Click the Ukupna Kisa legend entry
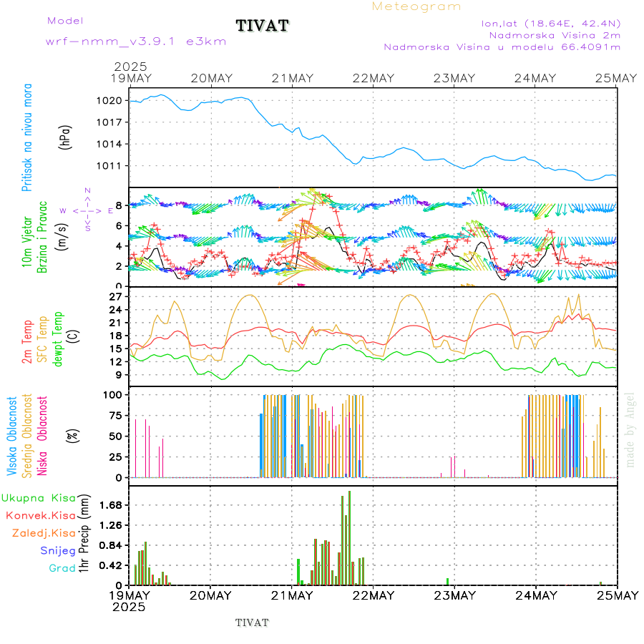Image resolution: width=644 pixels, height=644 pixels. pyautogui.click(x=38, y=497)
